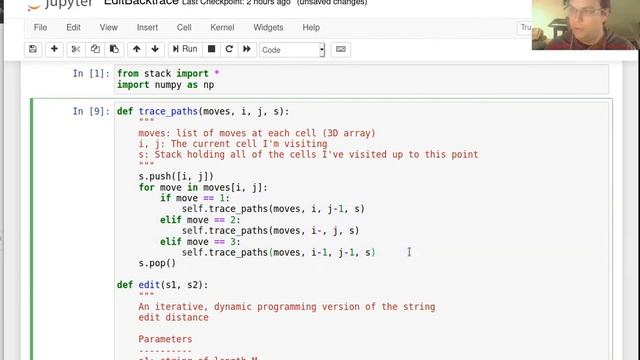
Task: Open the Edit menu
Action: point(73,27)
